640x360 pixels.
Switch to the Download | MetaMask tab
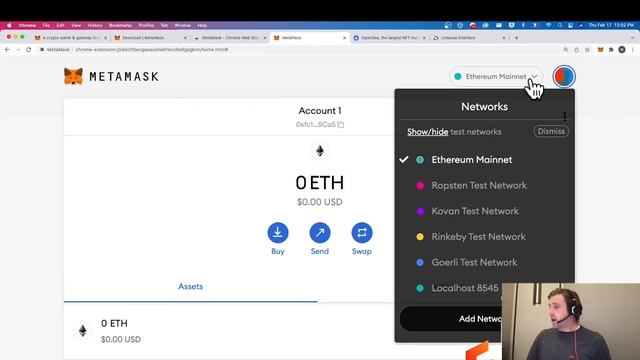pos(150,38)
